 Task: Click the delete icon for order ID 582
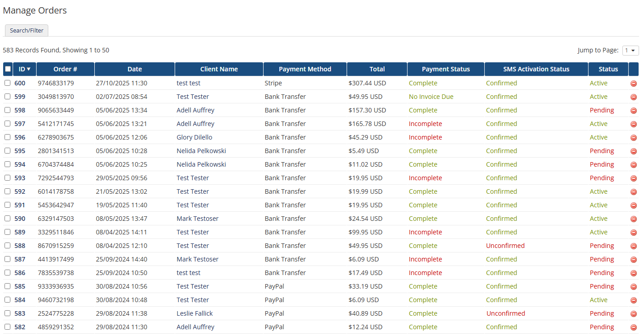[633, 327]
